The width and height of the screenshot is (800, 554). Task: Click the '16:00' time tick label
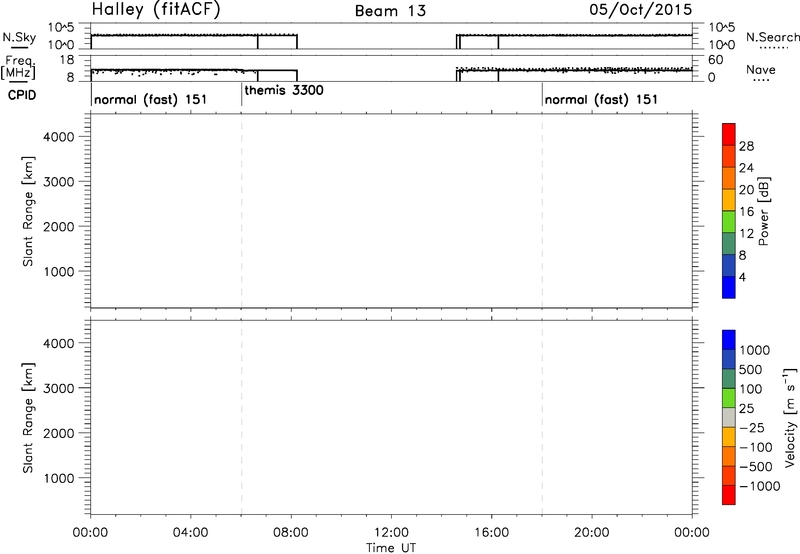point(491,533)
